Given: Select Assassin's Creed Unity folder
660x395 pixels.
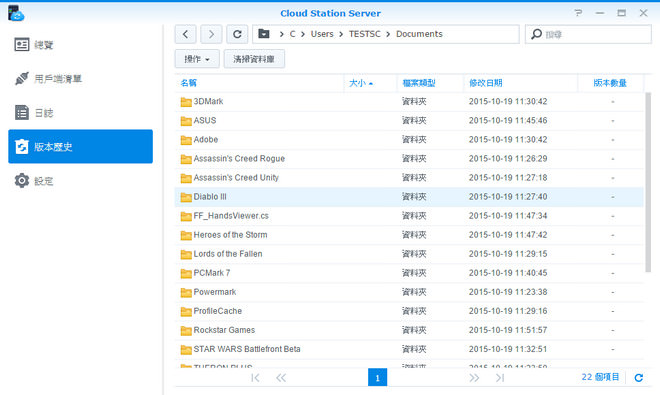Looking at the screenshot, I should tap(409, 178).
